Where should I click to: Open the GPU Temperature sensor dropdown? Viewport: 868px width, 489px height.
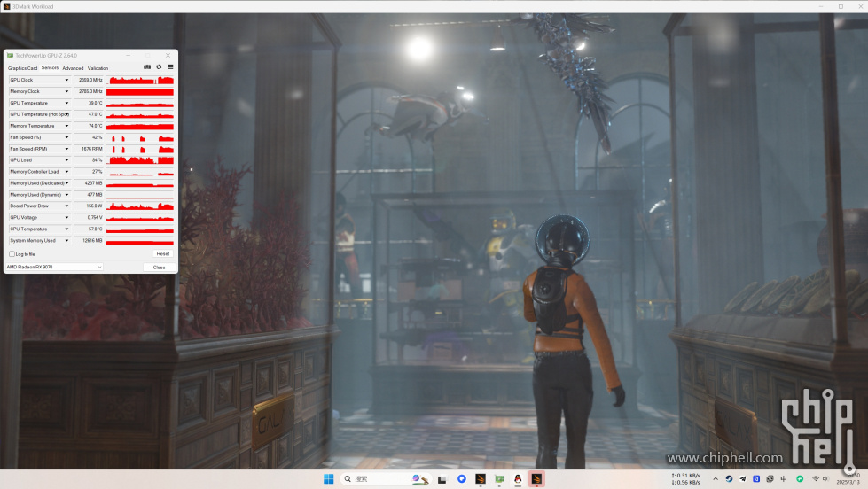[x=67, y=103]
